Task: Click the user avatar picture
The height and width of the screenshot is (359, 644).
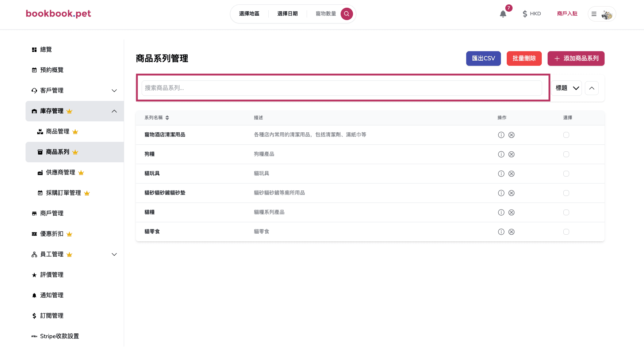Action: (607, 15)
